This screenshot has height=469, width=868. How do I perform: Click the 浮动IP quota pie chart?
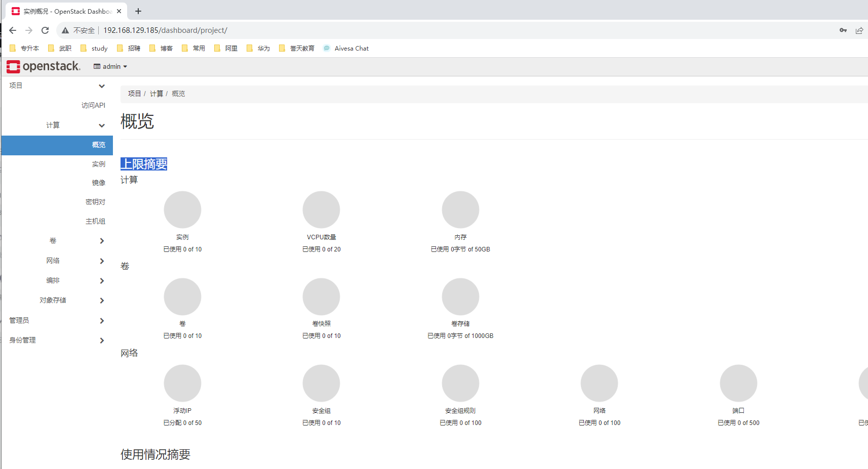click(182, 383)
